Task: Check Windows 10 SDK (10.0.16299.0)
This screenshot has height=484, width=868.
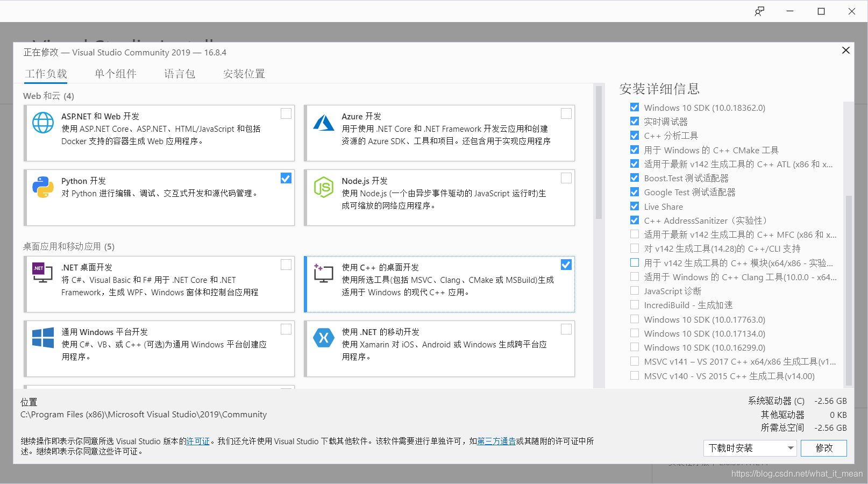Action: pos(635,347)
